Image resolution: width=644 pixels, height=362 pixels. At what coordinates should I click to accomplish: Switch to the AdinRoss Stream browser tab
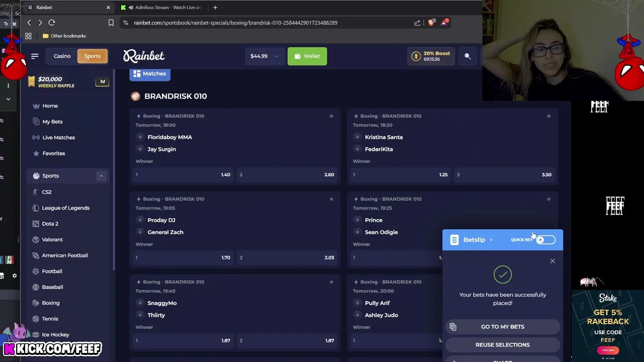point(163,8)
